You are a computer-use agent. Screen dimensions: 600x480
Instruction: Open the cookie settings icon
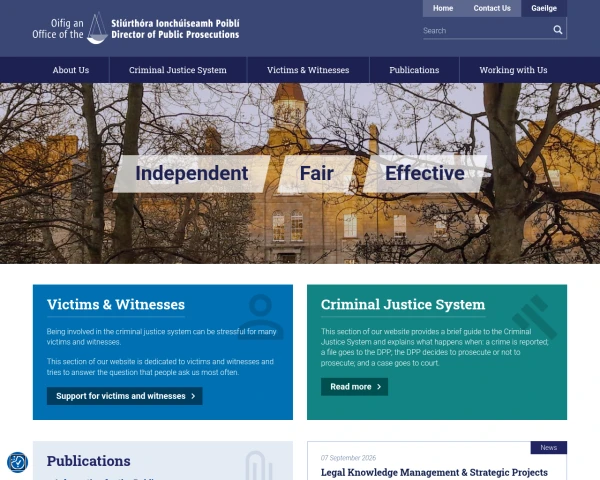pos(17,462)
